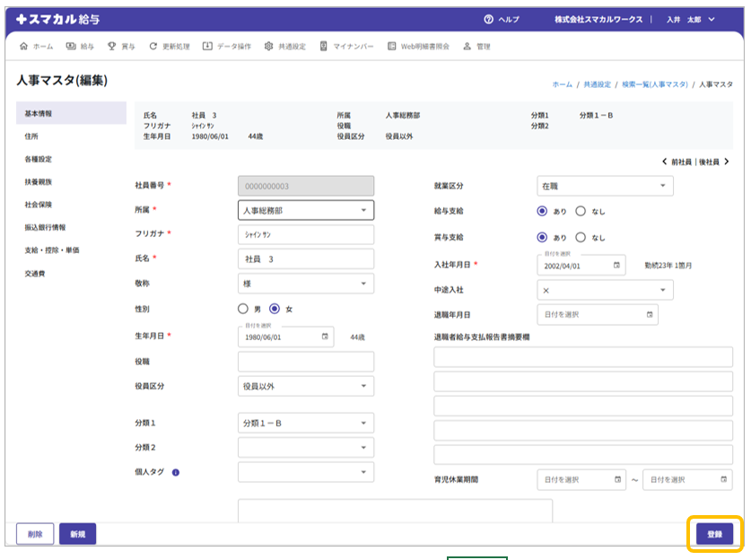The height and width of the screenshot is (560, 751).
Task: Click the help question mark icon
Action: click(488, 19)
